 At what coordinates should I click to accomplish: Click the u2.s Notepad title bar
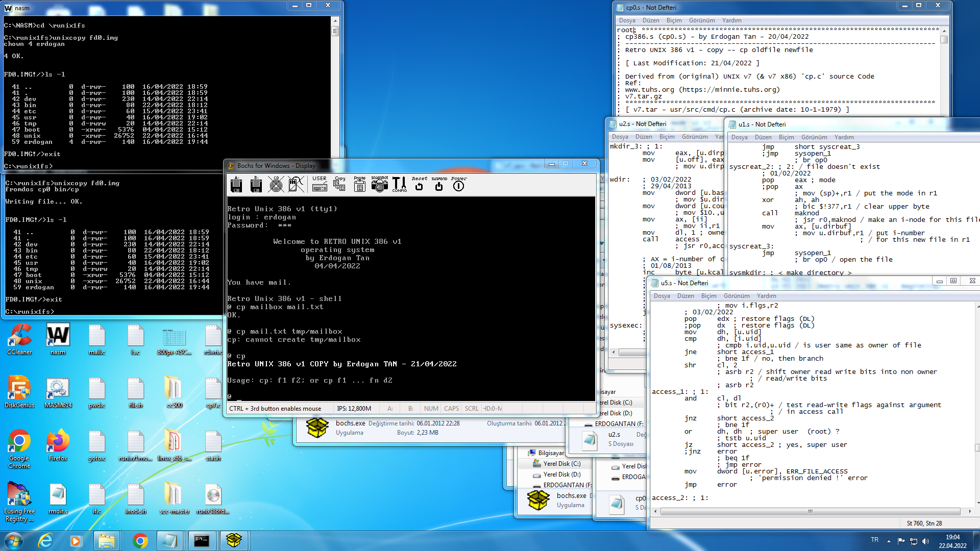(x=664, y=124)
